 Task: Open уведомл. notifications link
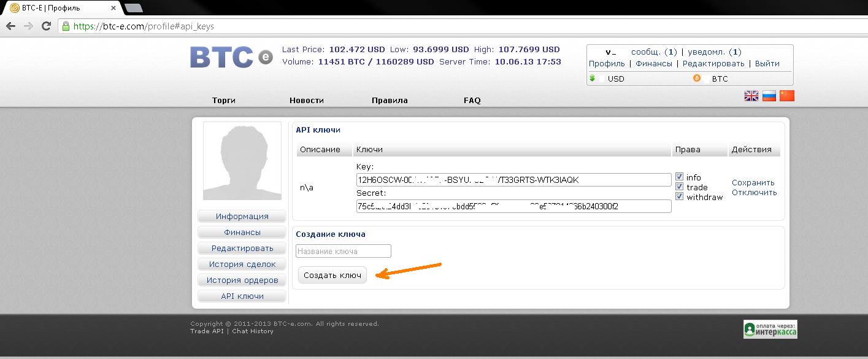[715, 52]
